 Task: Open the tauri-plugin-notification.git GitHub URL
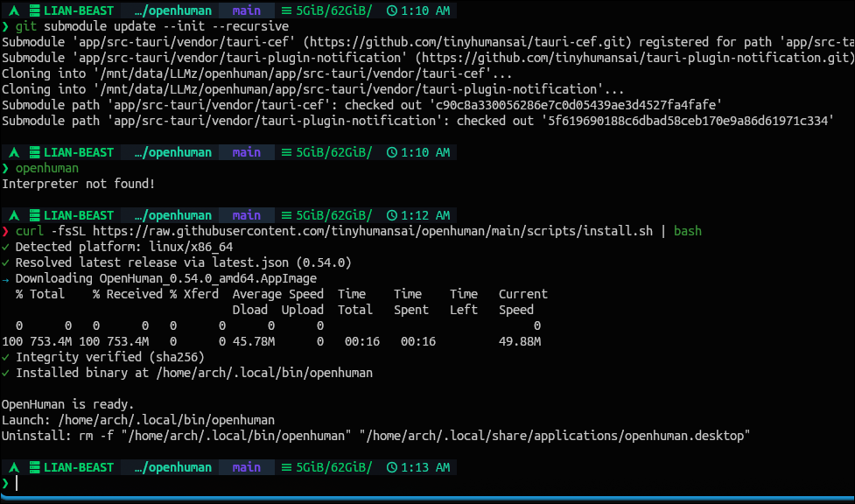pos(634,58)
